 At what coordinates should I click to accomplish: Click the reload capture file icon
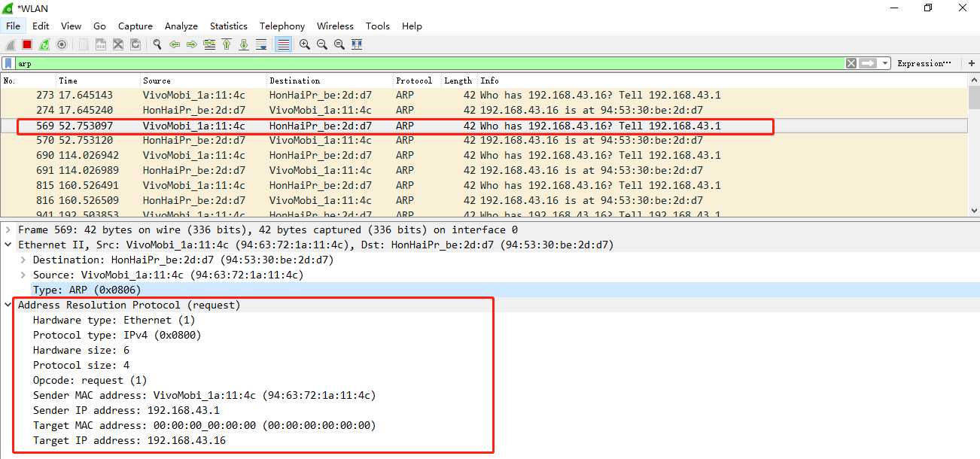coord(135,44)
